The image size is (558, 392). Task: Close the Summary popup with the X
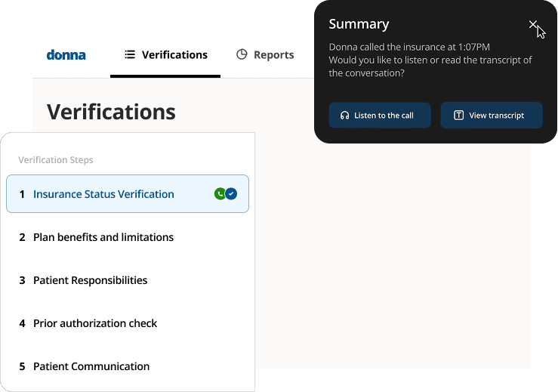[x=532, y=24]
